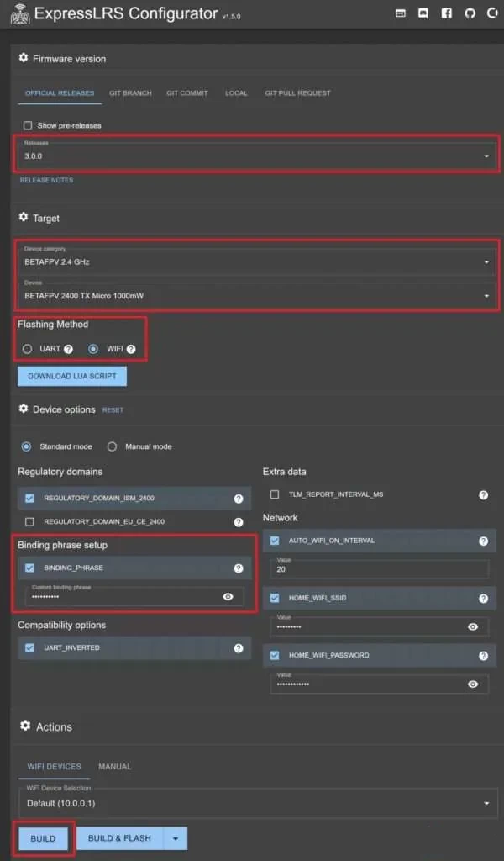This screenshot has height=861, width=504.
Task: Select the WIFI flashing method radio
Action: tap(93, 349)
